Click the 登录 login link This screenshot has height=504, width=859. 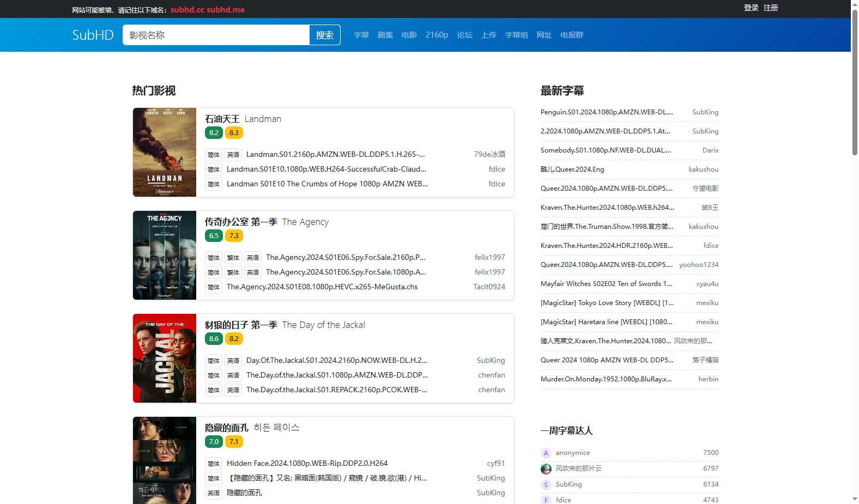tap(751, 8)
